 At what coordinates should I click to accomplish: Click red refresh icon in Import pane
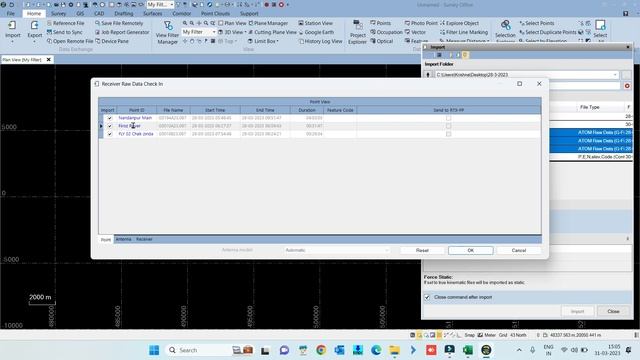pos(627,86)
